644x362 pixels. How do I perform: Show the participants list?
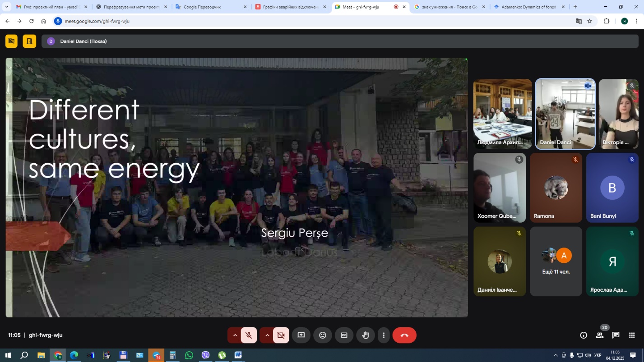click(600, 335)
